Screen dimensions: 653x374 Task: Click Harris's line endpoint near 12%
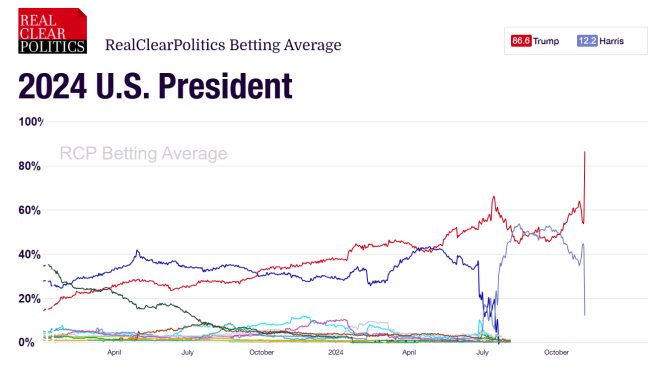click(x=585, y=314)
